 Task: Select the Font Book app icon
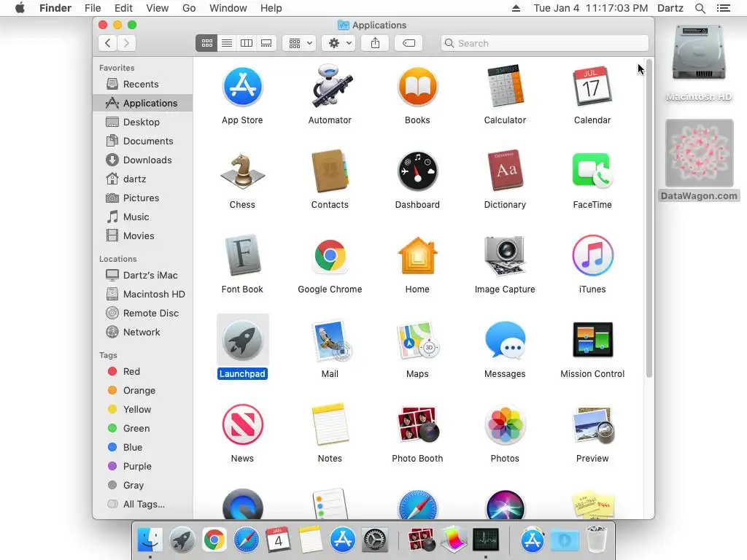(242, 256)
